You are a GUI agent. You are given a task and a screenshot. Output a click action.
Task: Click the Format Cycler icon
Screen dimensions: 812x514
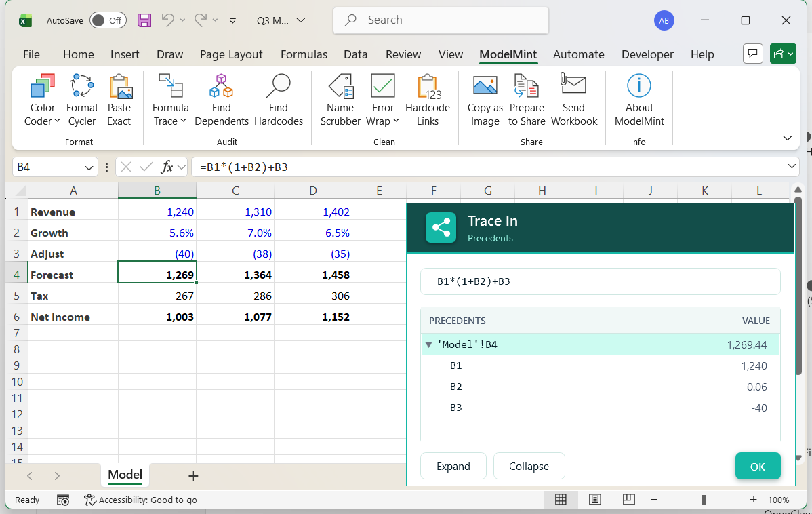click(x=82, y=86)
